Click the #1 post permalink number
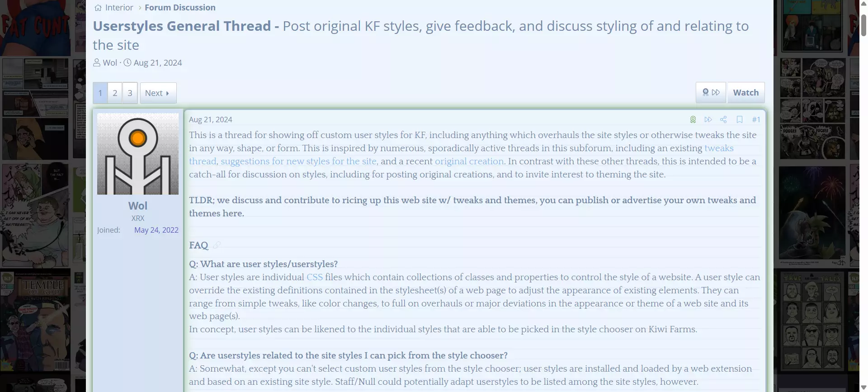868x392 pixels. pos(756,120)
